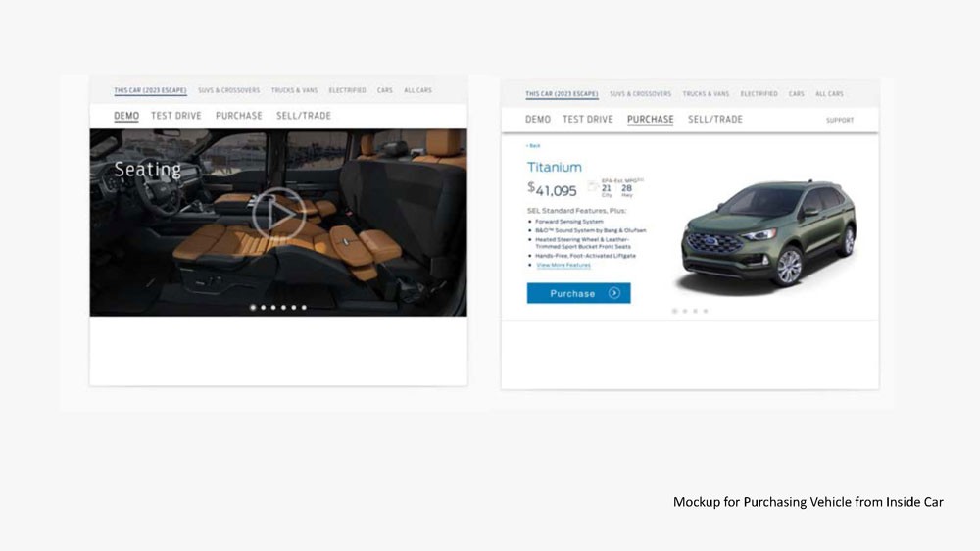Open the underlined PURCHASE tab in right mockup
The height and width of the screenshot is (551, 980).
(650, 120)
